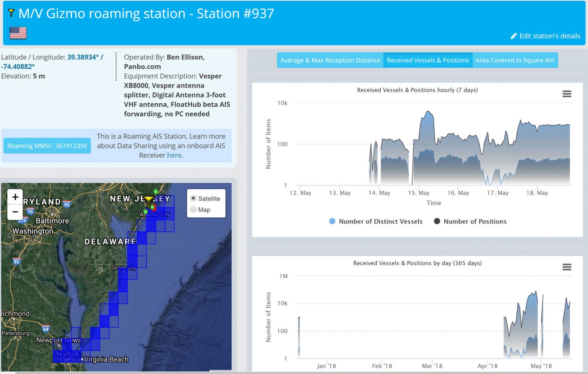Click the green marker beside Atlantic City label
The image size is (588, 374).
coord(146,211)
